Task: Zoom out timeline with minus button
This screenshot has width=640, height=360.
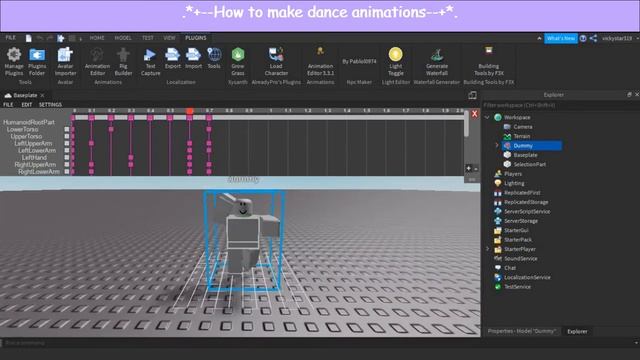Action: 476,169
